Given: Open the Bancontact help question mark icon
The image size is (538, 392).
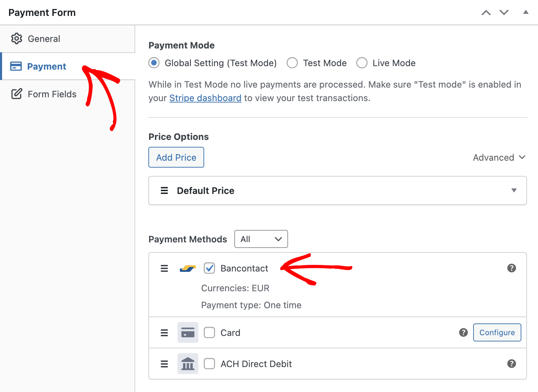Looking at the screenshot, I should click(512, 268).
